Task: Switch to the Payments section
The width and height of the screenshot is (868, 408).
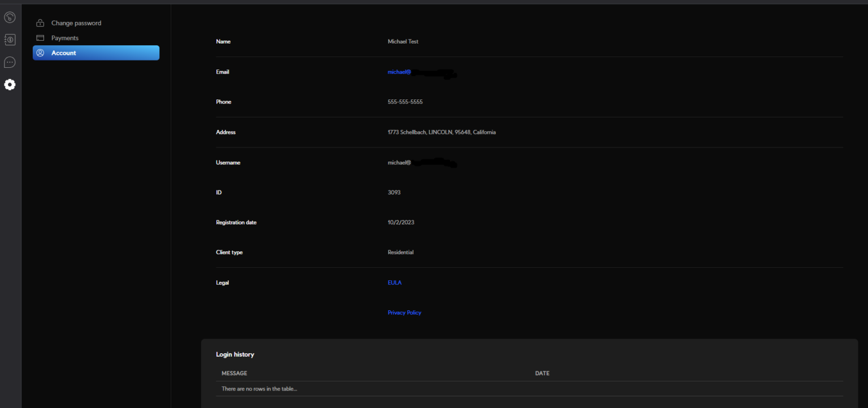Action: click(64, 37)
